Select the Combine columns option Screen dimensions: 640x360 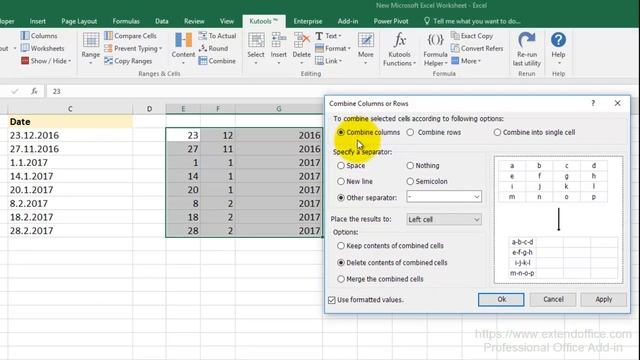coord(369,132)
